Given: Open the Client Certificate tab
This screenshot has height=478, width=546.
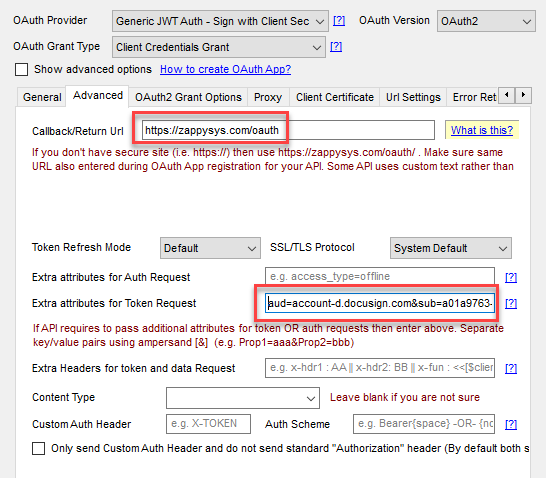Looking at the screenshot, I should pyautogui.click(x=335, y=97).
